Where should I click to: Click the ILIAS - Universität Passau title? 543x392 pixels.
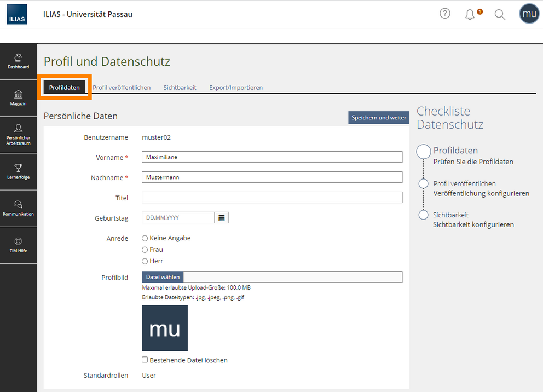coord(88,14)
